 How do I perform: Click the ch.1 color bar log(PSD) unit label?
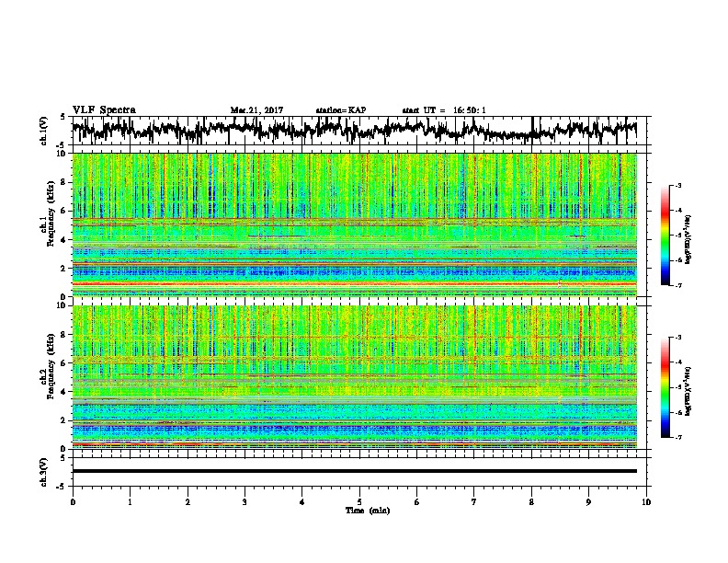[x=688, y=239]
